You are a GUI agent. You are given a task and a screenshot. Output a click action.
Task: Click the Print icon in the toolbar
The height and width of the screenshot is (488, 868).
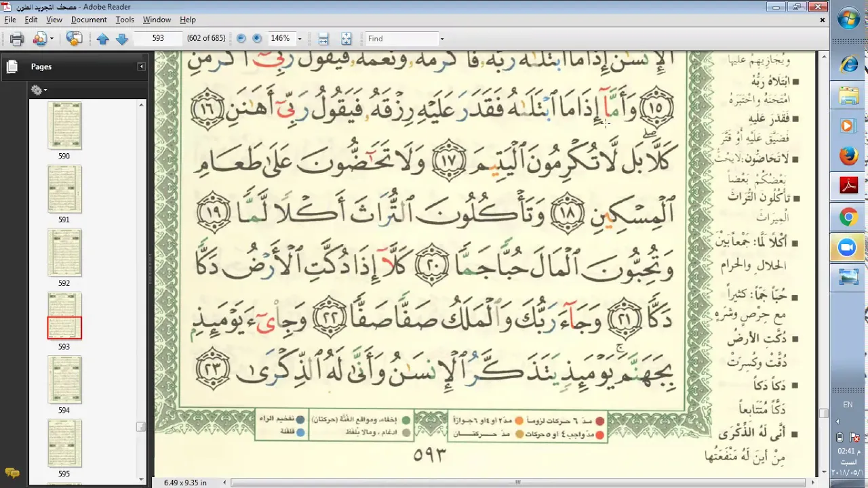click(x=17, y=39)
